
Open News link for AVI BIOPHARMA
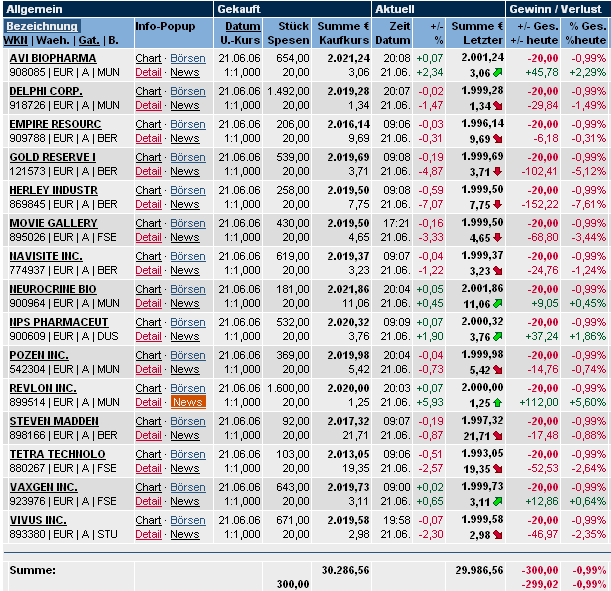point(185,72)
